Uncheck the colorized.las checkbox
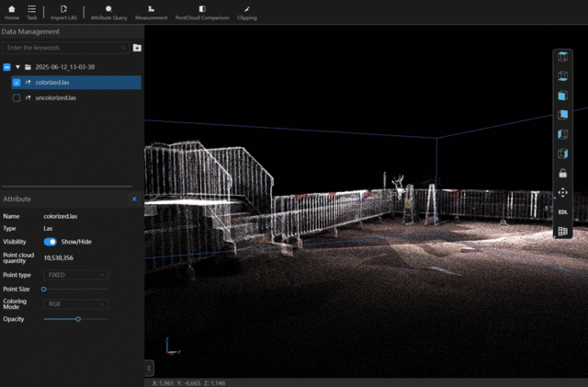Viewport: 588px width, 387px height. [17, 82]
